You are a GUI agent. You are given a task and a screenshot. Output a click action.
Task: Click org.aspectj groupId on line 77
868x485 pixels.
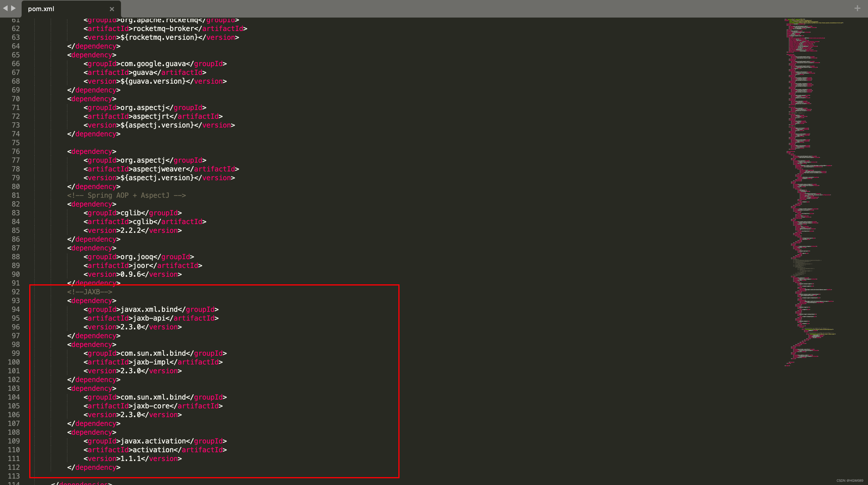tap(143, 160)
